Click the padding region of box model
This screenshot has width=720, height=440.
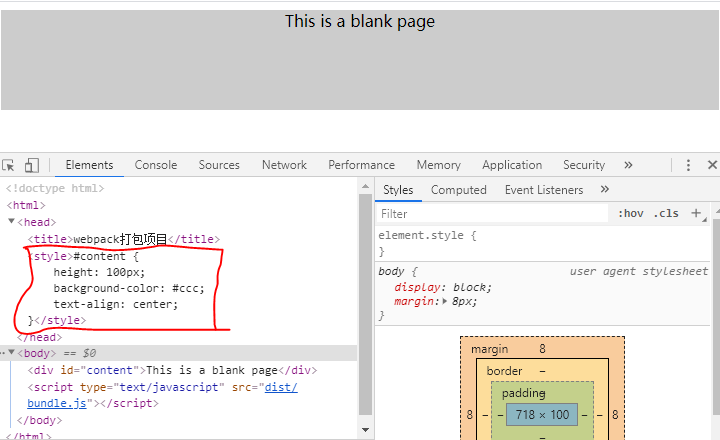click(523, 393)
